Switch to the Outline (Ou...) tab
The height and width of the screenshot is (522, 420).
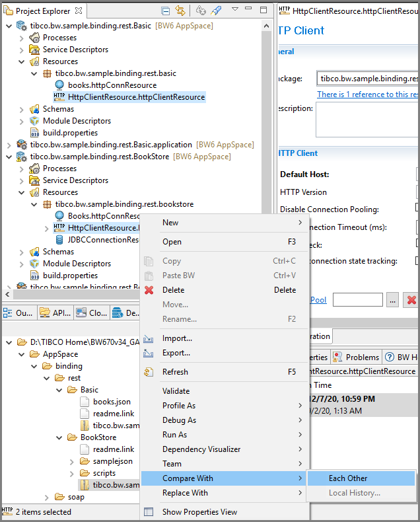(x=19, y=313)
